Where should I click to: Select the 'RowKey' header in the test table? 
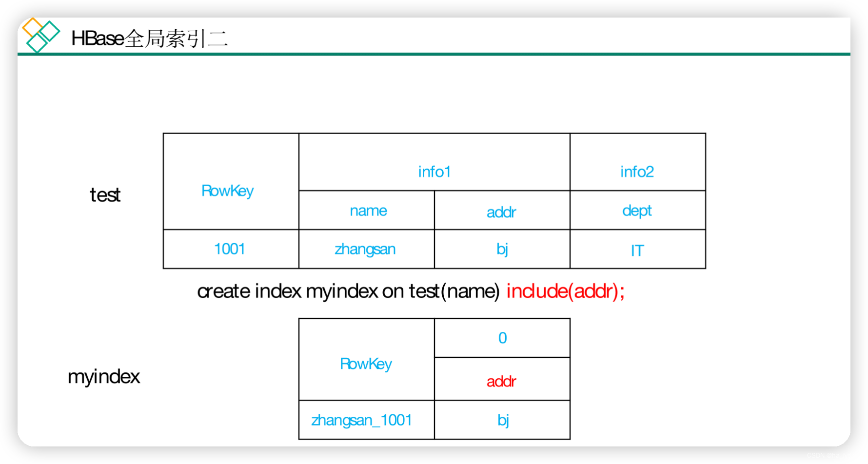pos(227,191)
